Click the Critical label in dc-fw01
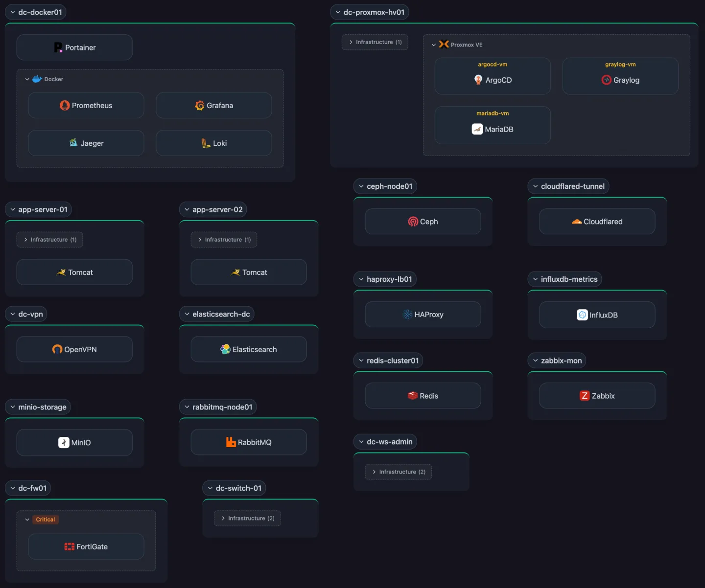The height and width of the screenshot is (588, 705). (x=45, y=520)
